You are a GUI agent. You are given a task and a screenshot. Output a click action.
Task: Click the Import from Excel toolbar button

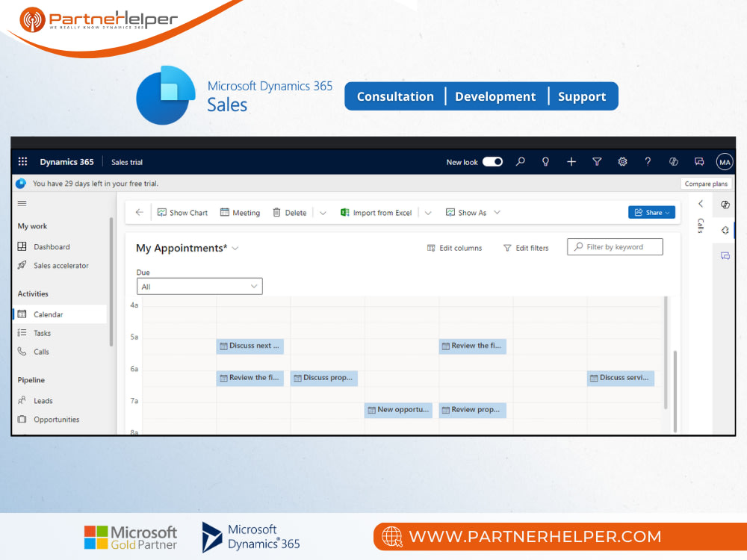[x=376, y=212]
